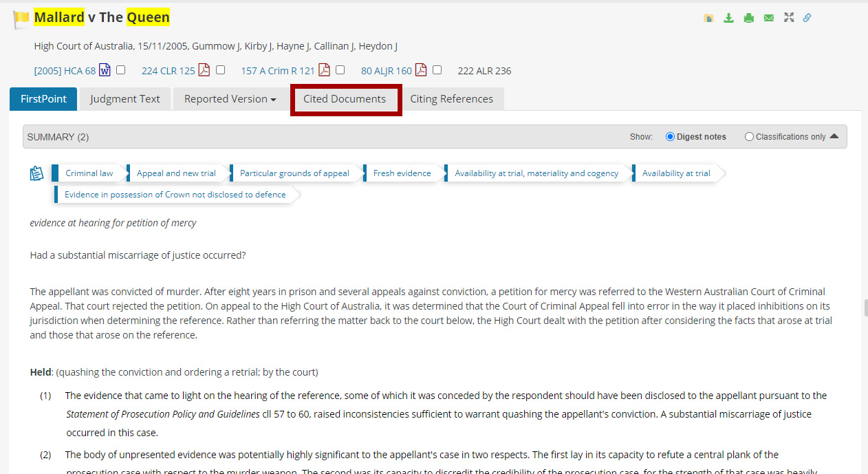Open the Citing References tab

click(453, 99)
